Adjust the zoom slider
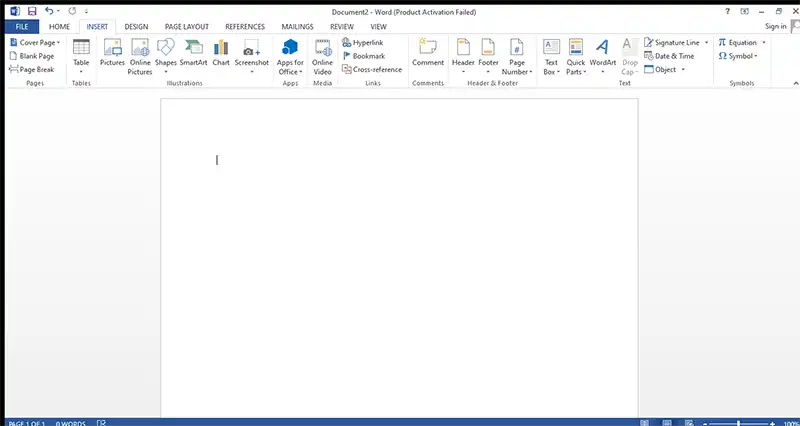 click(x=738, y=423)
